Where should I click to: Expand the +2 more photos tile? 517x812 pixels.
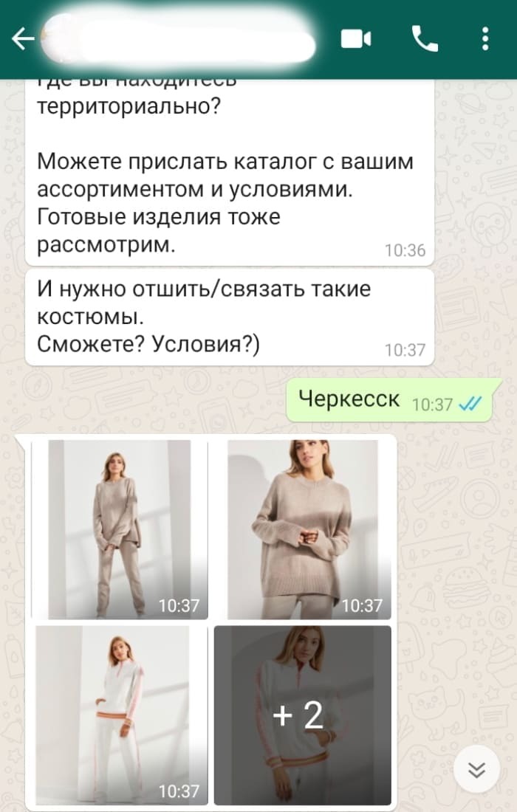[303, 715]
